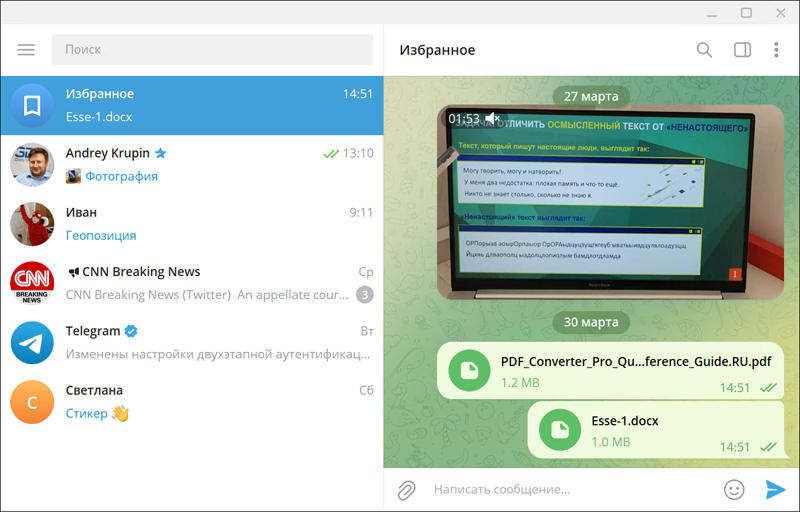Click the Написать сообщение message input
Screen dimensions: 800x512
570,490
